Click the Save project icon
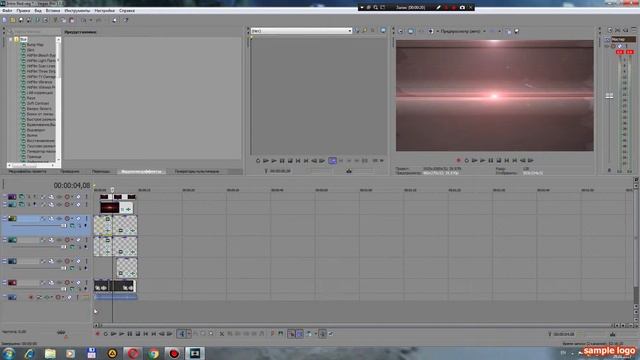The height and width of the screenshot is (360, 640). pyautogui.click(x=21, y=20)
